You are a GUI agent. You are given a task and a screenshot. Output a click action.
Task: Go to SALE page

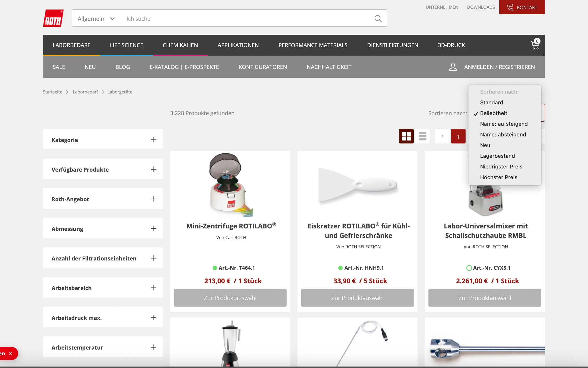pyautogui.click(x=59, y=67)
